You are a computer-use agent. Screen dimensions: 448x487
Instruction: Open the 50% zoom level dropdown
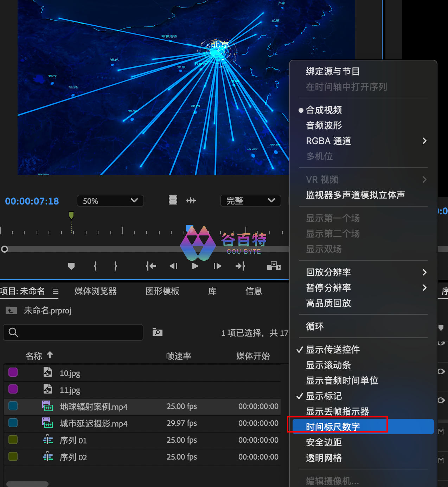tap(110, 201)
